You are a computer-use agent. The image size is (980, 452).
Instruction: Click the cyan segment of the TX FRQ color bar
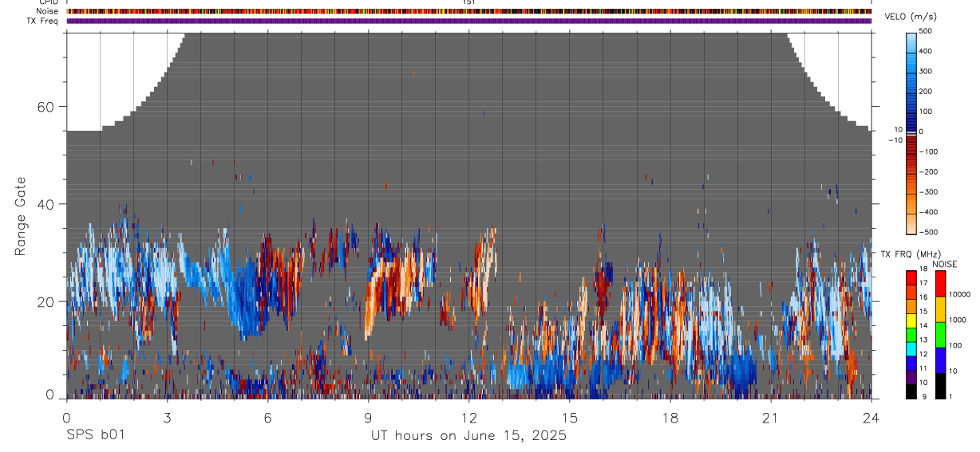click(911, 349)
